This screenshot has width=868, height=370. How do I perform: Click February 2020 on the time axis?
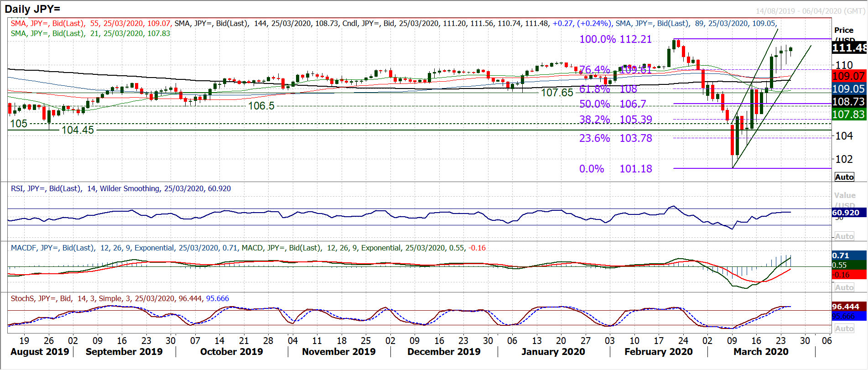pos(658,352)
